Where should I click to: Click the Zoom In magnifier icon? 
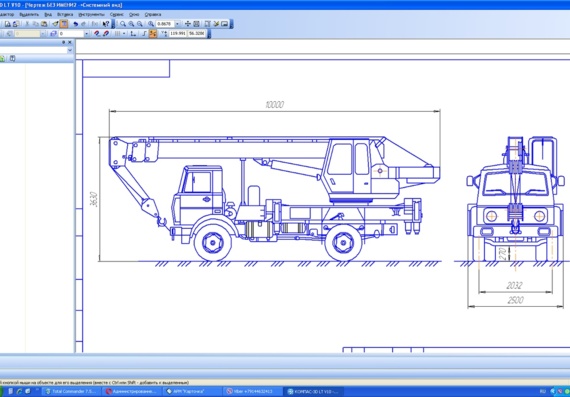131,24
